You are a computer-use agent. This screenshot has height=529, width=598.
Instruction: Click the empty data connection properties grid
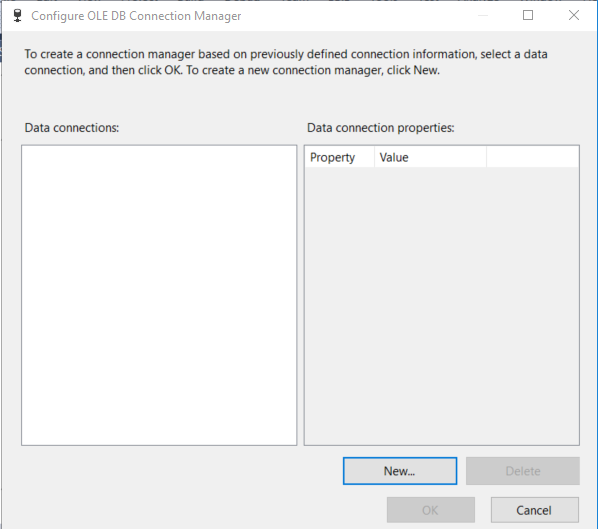click(442, 306)
